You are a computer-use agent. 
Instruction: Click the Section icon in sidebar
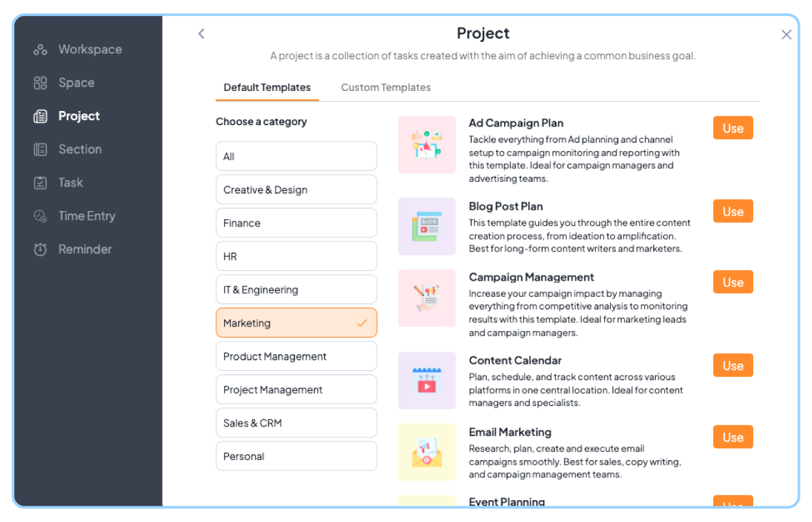tap(40, 150)
